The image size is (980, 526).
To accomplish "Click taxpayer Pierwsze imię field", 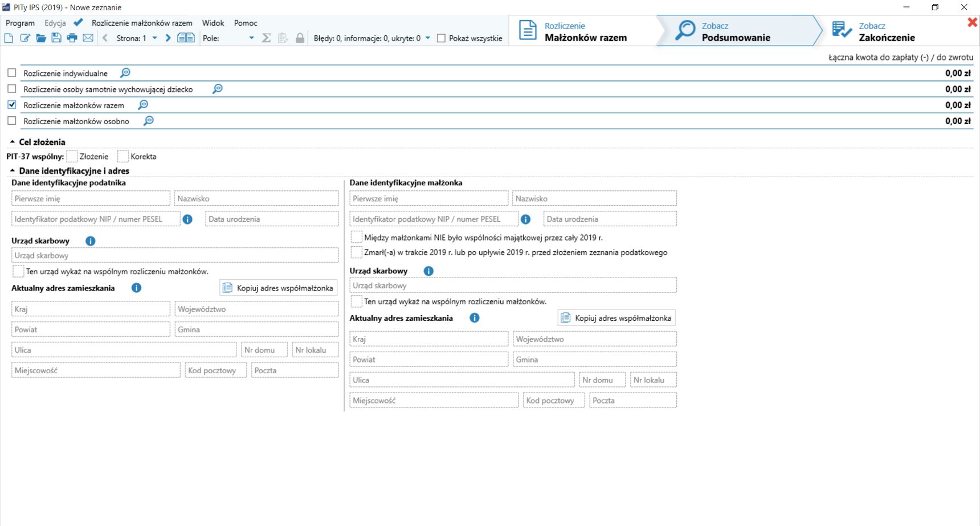I will point(91,198).
